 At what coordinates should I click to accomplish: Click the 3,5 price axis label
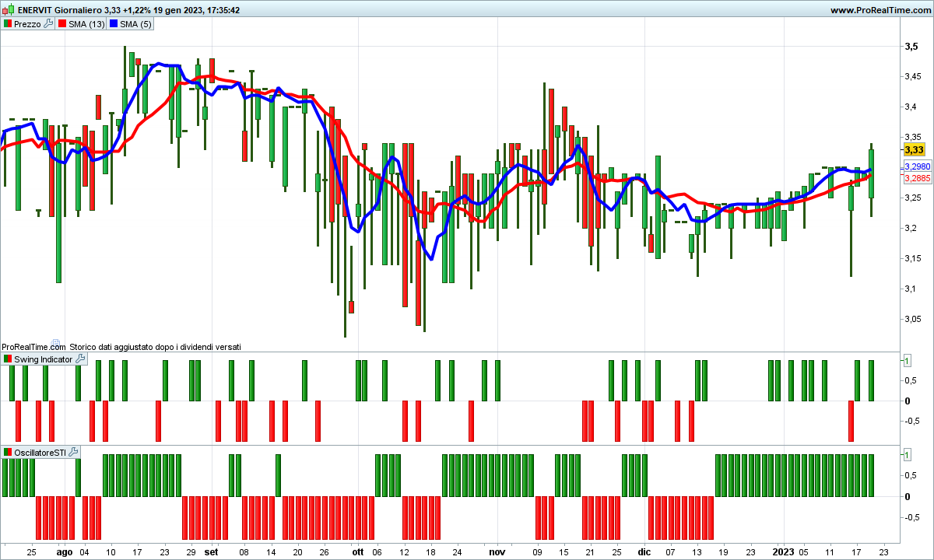pyautogui.click(x=911, y=47)
